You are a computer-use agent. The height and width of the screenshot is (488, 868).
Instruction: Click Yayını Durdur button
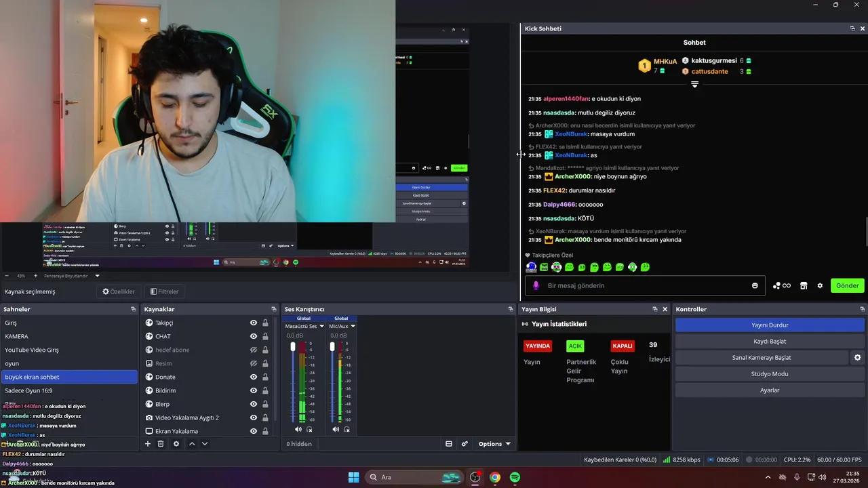770,325
